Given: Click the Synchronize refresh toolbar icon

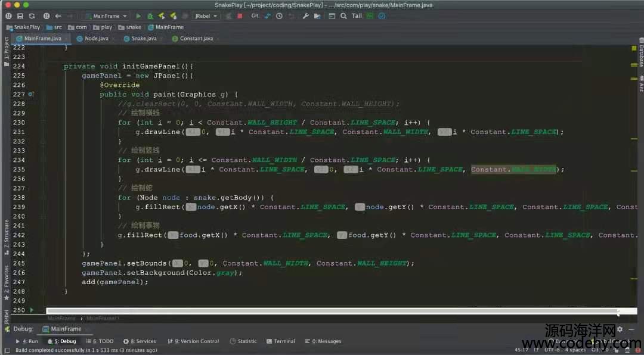Looking at the screenshot, I should (32, 16).
